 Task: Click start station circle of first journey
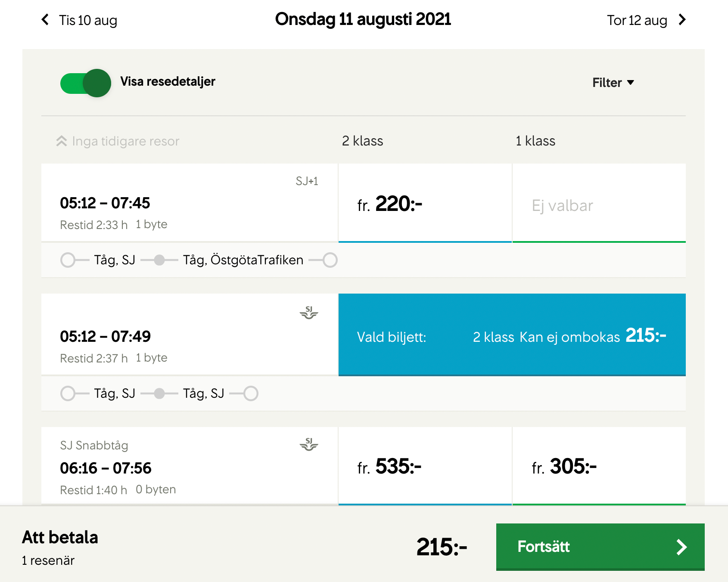68,260
